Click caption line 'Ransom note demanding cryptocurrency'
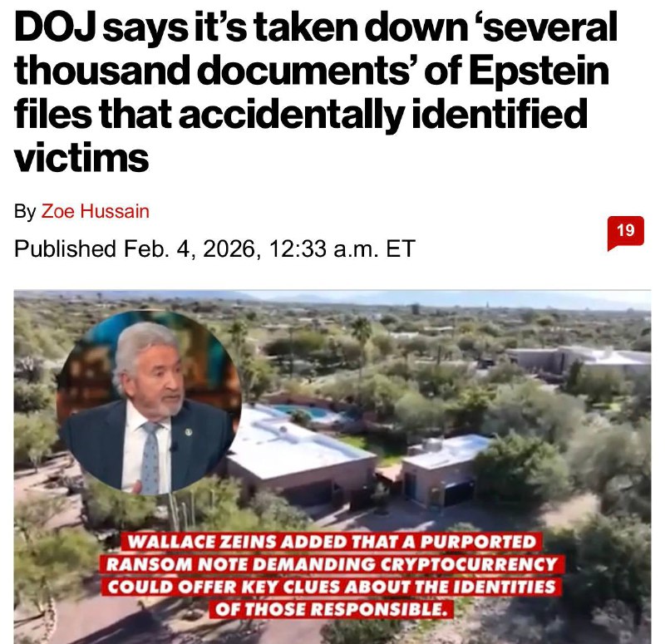The height and width of the screenshot is (644, 665). (x=332, y=564)
